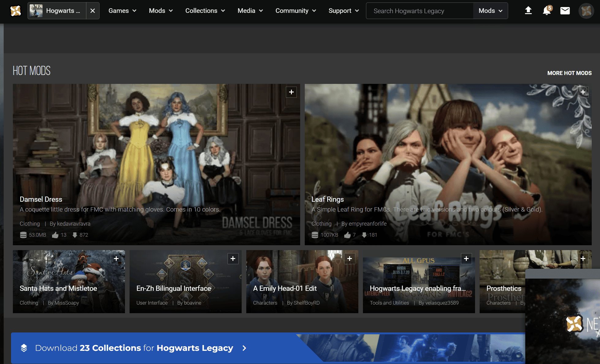
Task: Click the MORE HOT MODS link
Action: coord(569,73)
